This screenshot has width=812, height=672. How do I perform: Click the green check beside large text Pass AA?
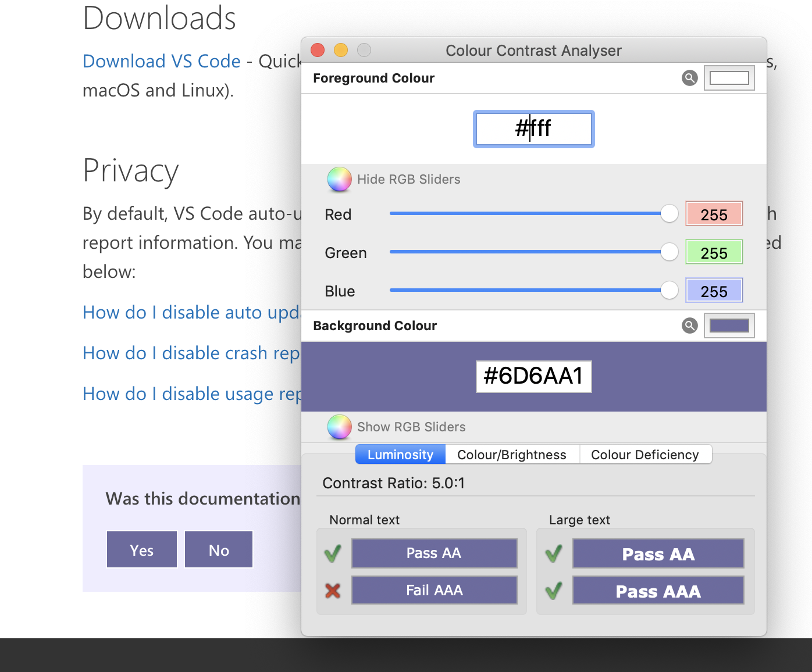click(x=553, y=553)
